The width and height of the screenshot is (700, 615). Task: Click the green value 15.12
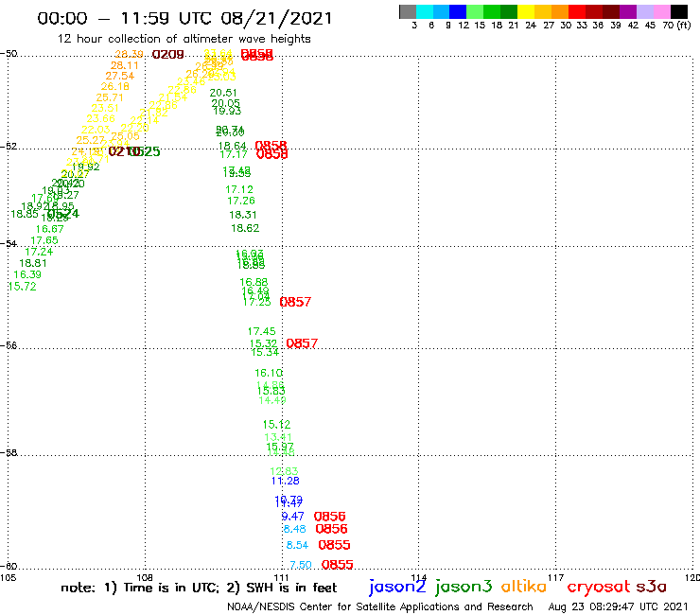click(276, 424)
